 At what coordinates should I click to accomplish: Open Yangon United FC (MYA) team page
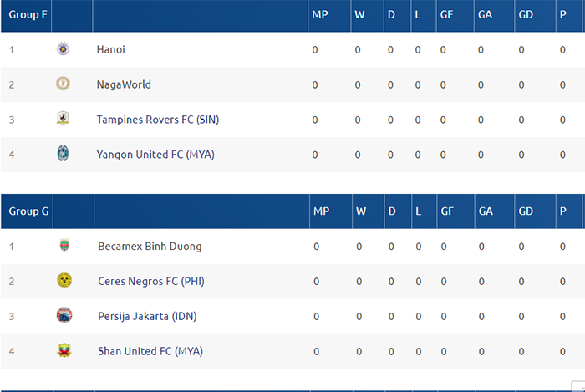point(155,154)
